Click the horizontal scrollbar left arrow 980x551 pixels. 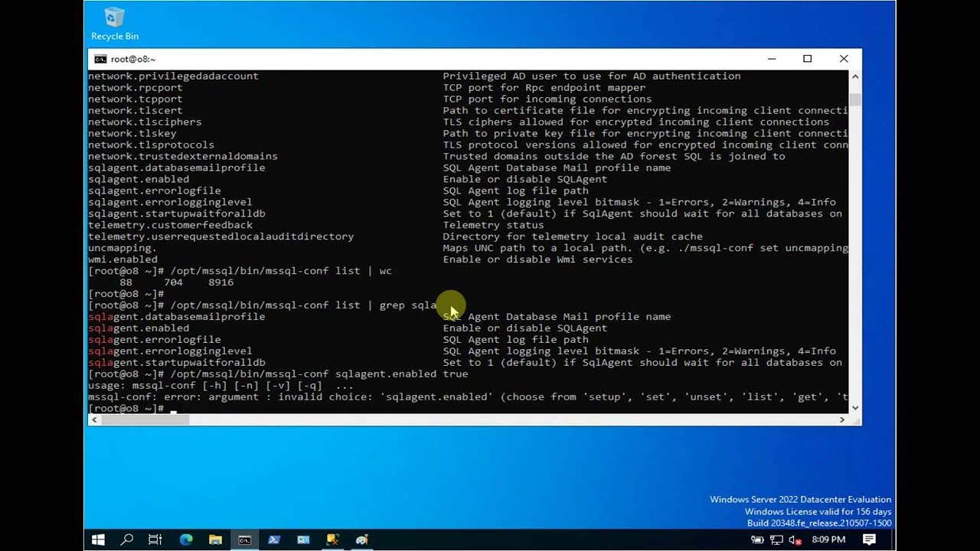coord(93,419)
